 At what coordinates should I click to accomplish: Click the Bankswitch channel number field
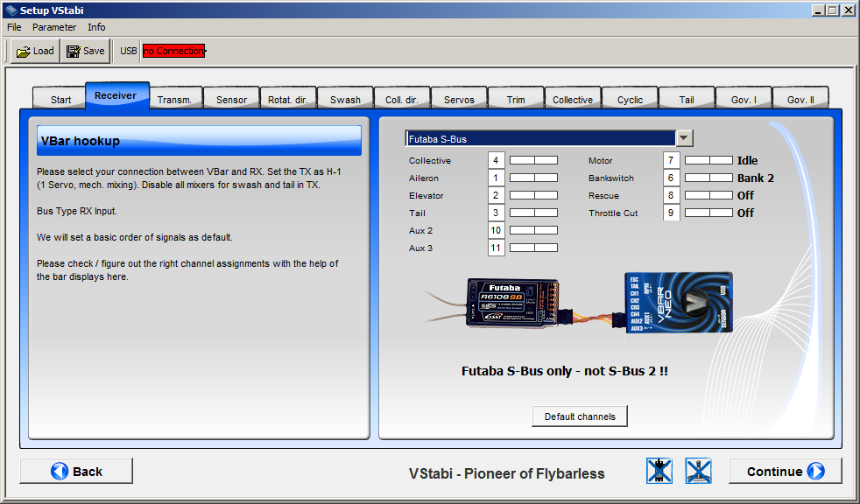(x=671, y=178)
